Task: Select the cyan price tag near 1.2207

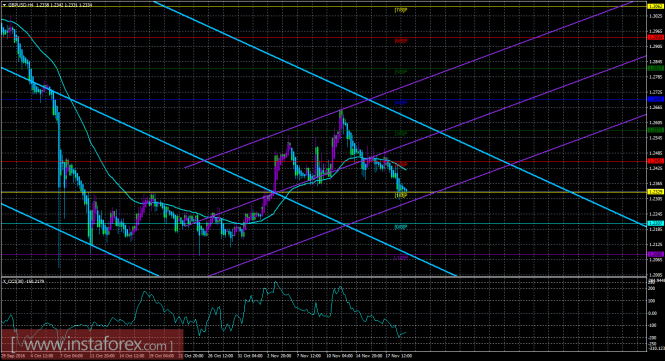Action: [656, 223]
